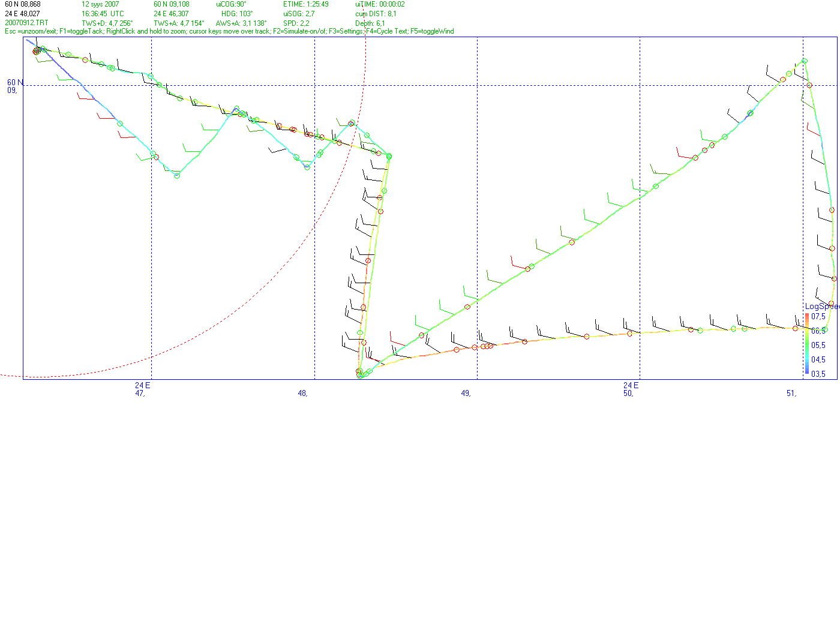Click the 'uiCOG:90°' readout
Screen dimensions: 840x630
[x=231, y=4]
